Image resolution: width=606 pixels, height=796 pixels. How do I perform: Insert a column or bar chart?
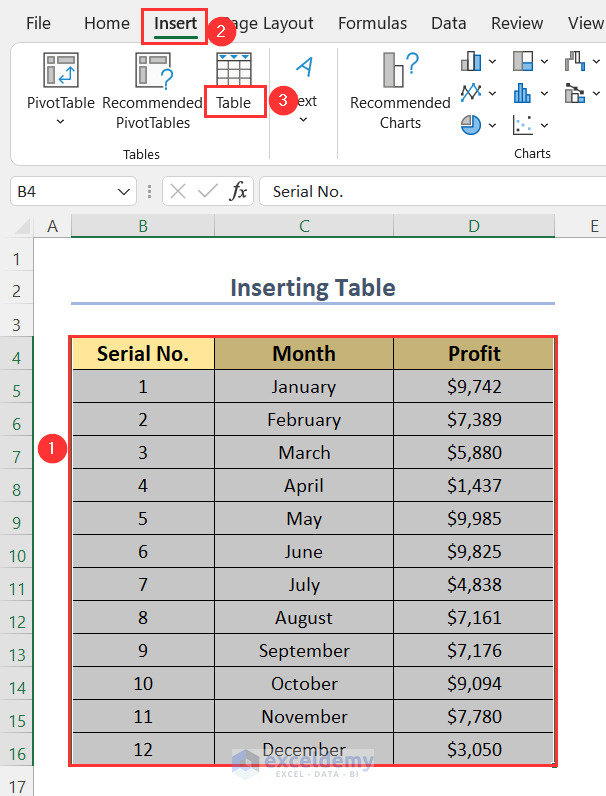(x=471, y=62)
